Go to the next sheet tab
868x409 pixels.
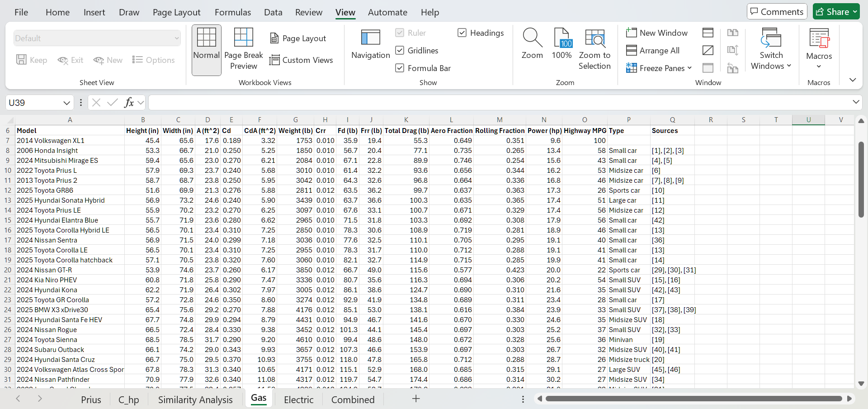coord(40,399)
